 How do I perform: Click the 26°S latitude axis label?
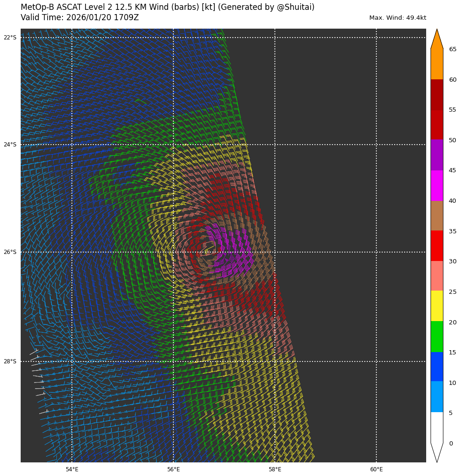(x=10, y=252)
